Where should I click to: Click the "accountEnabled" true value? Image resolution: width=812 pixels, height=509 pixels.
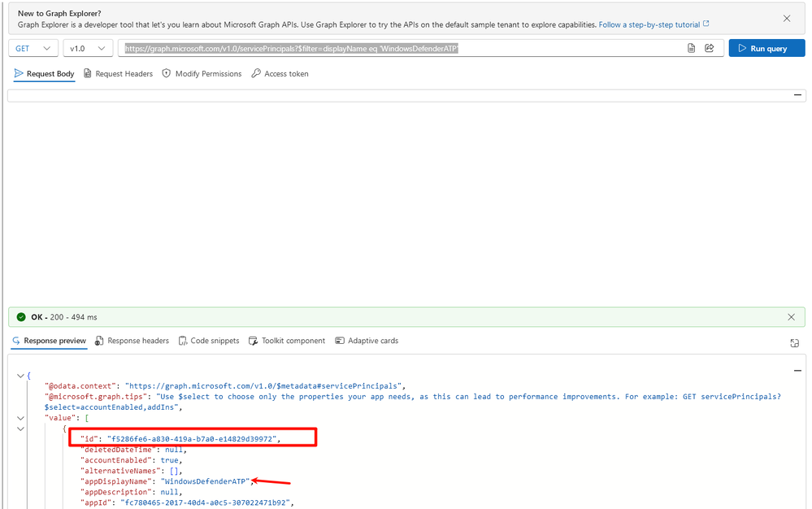(169, 460)
